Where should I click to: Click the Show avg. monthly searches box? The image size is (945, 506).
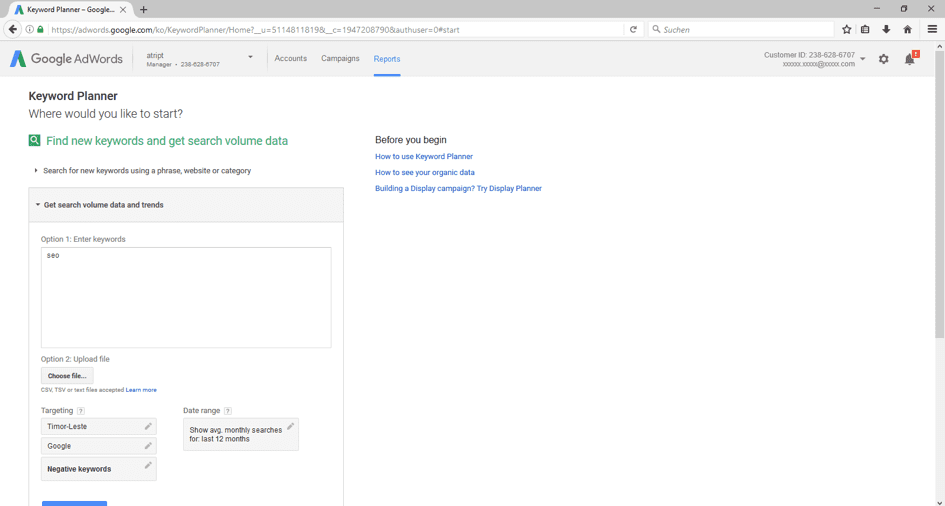[241, 434]
